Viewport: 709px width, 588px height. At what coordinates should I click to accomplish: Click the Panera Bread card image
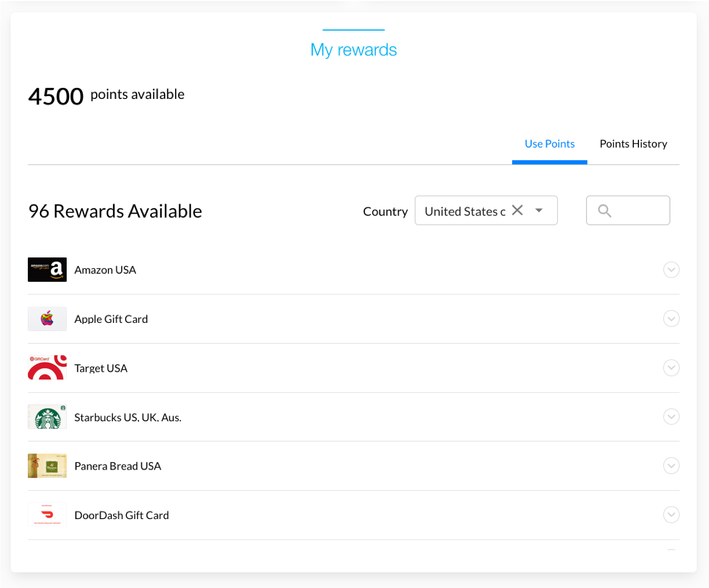click(x=47, y=466)
